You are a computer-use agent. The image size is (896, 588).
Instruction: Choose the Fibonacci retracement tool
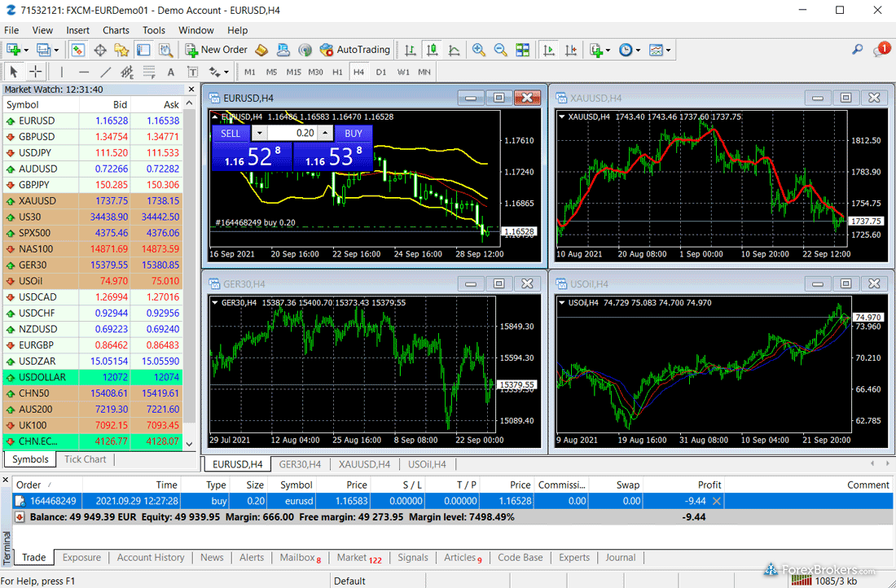click(x=148, y=72)
